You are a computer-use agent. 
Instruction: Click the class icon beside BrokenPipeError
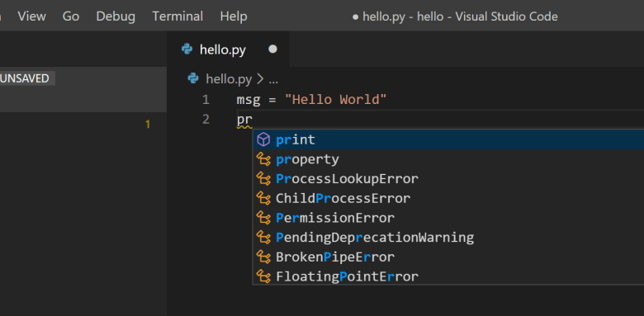click(x=263, y=257)
